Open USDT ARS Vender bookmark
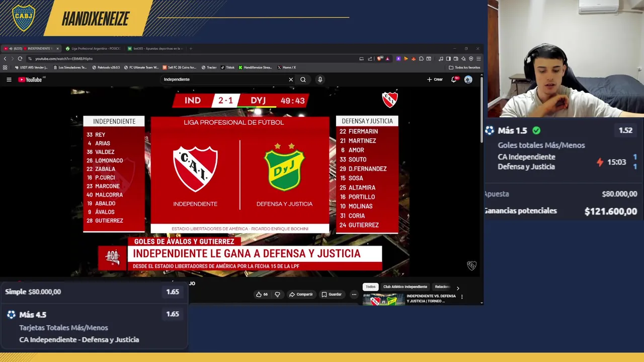Screen dimensions: 644x362 pos(31,67)
